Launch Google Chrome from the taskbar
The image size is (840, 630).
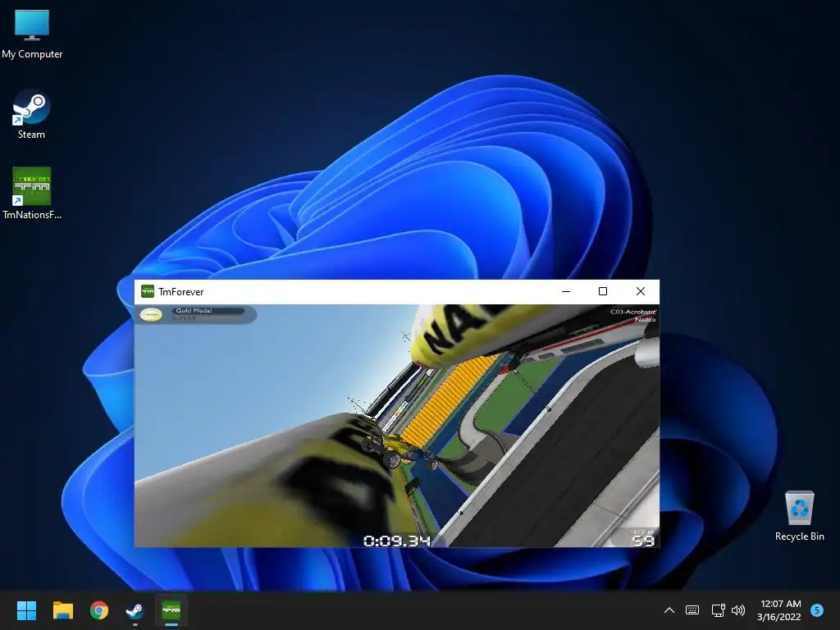99,610
